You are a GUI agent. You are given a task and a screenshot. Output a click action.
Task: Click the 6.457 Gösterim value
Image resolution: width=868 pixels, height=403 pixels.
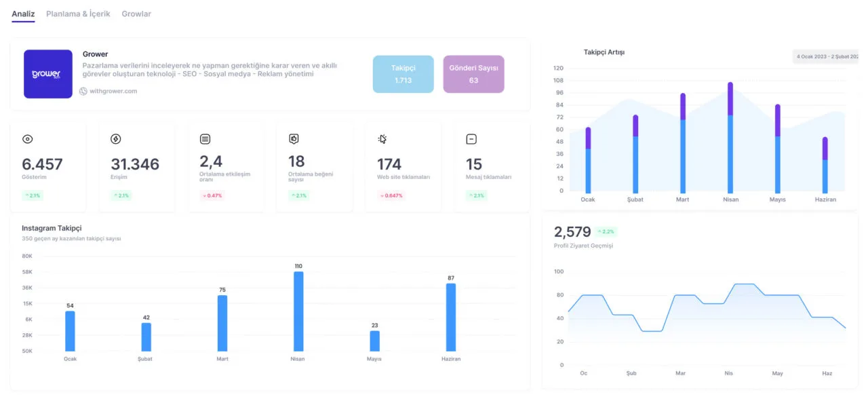coord(42,164)
